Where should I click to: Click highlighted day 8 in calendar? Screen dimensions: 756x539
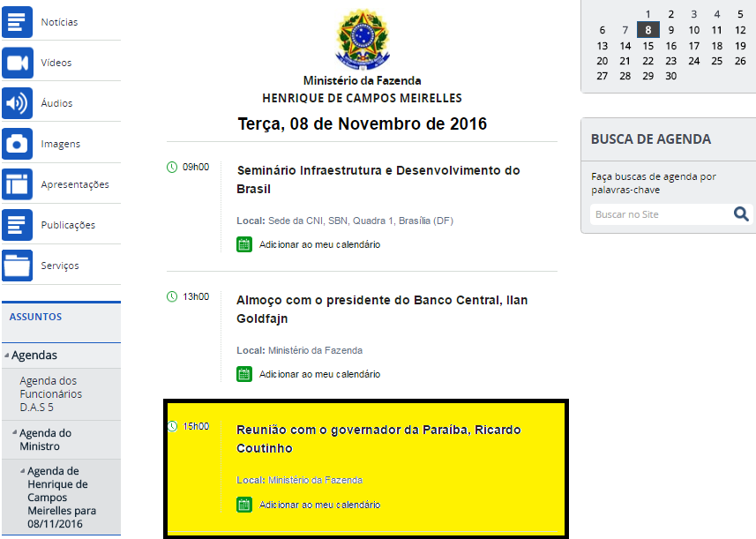click(x=647, y=30)
